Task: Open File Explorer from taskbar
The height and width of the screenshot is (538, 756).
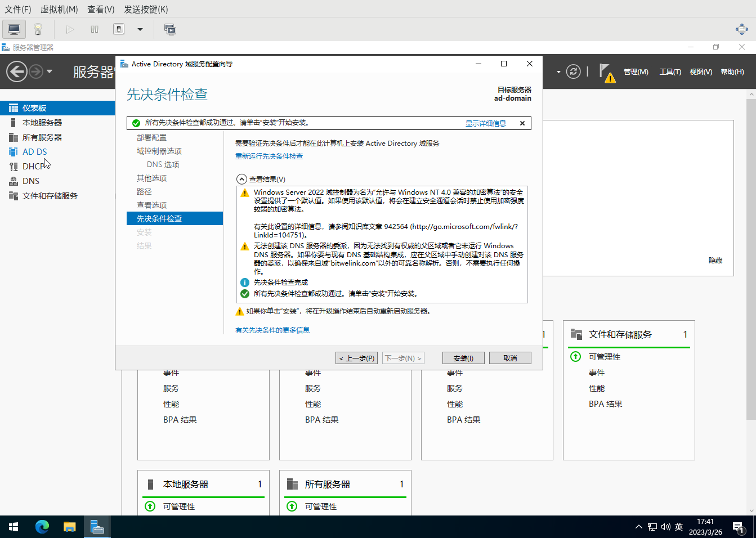Action: click(69, 527)
